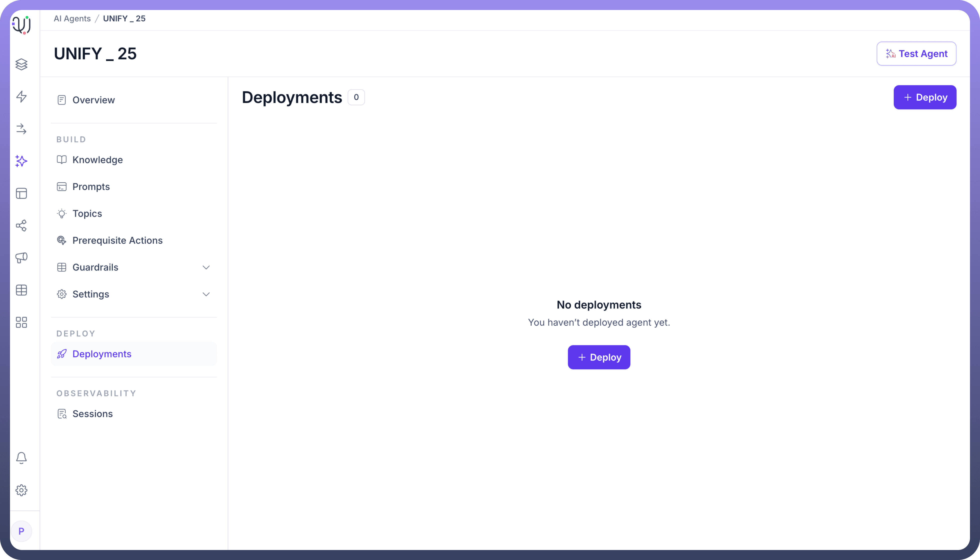This screenshot has width=980, height=560.
Task: Click the panel layout icon in sidebar
Action: 21,193
